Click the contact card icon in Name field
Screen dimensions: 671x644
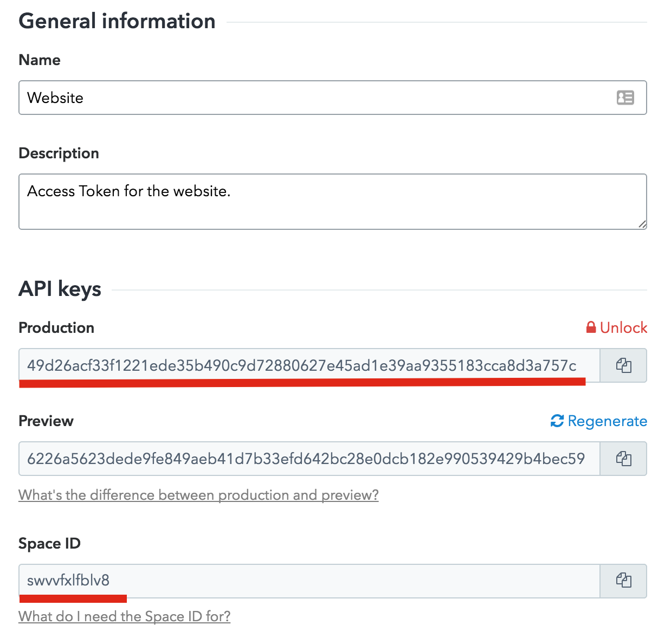(x=625, y=98)
